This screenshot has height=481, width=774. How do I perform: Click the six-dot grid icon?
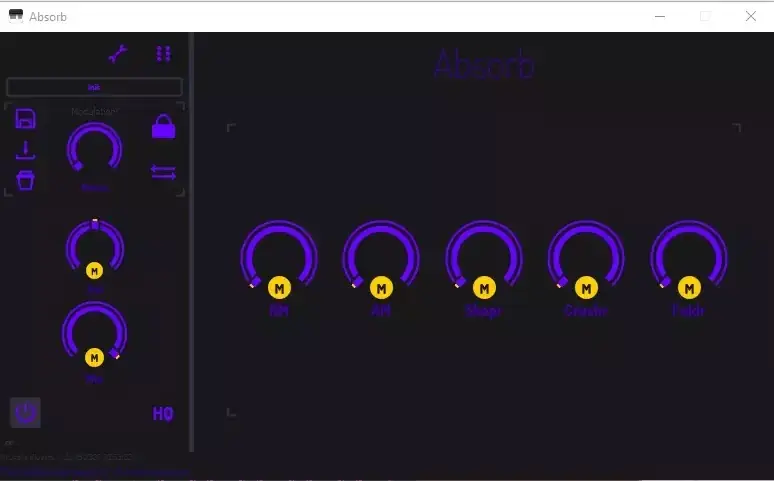[163, 55]
